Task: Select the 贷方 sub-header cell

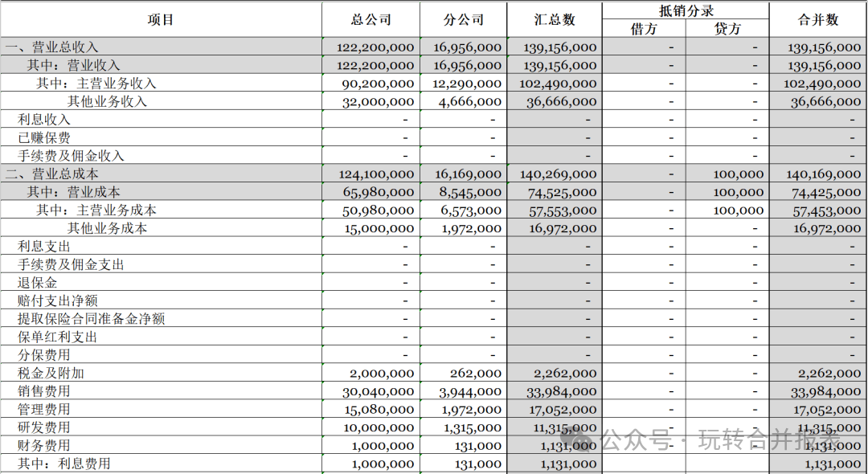Action: pyautogui.click(x=727, y=29)
